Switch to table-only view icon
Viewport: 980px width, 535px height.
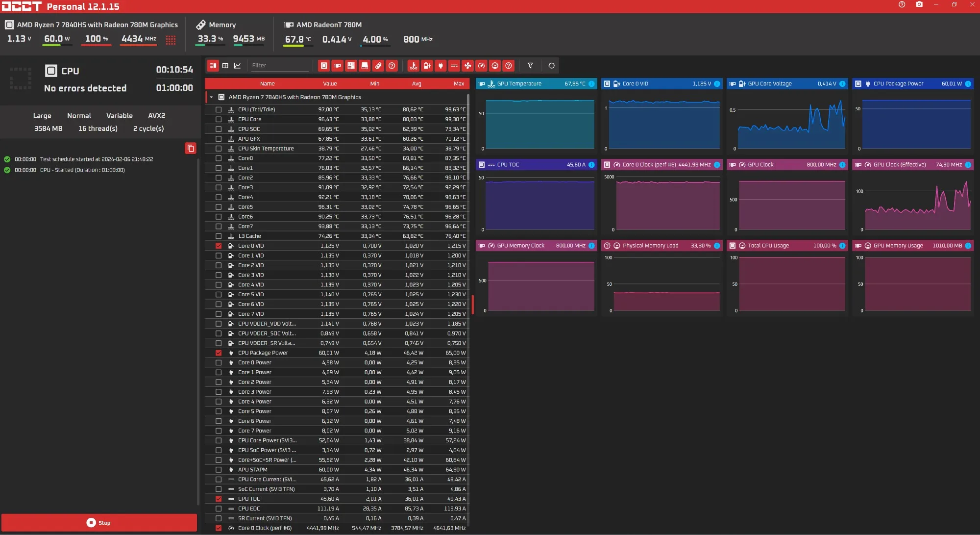click(x=225, y=66)
